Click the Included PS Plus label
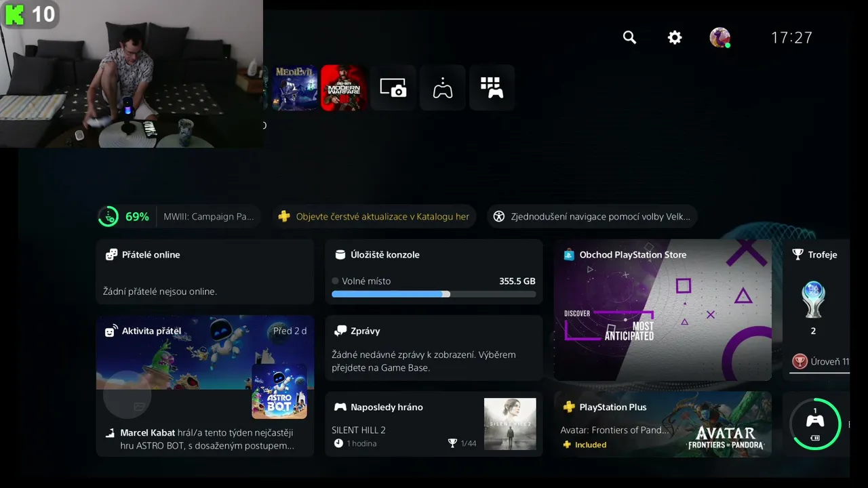This screenshot has height=488, width=868. coord(591,445)
